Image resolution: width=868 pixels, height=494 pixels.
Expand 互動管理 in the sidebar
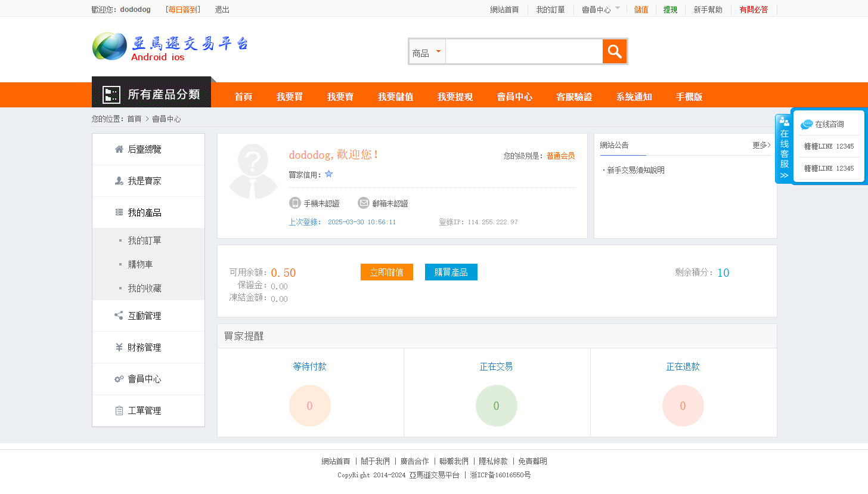pyautogui.click(x=144, y=316)
